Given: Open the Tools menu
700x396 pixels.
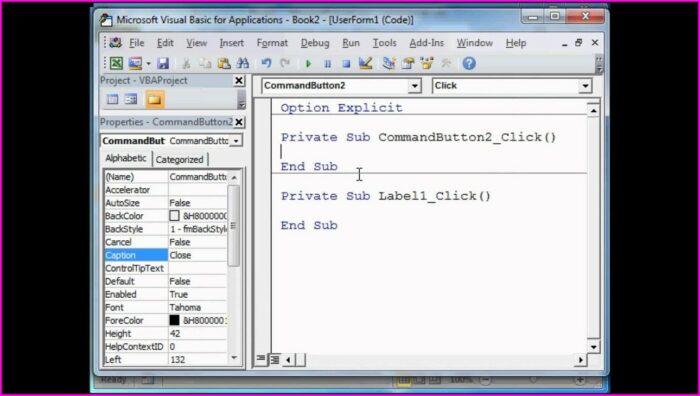Looking at the screenshot, I should click(384, 43).
